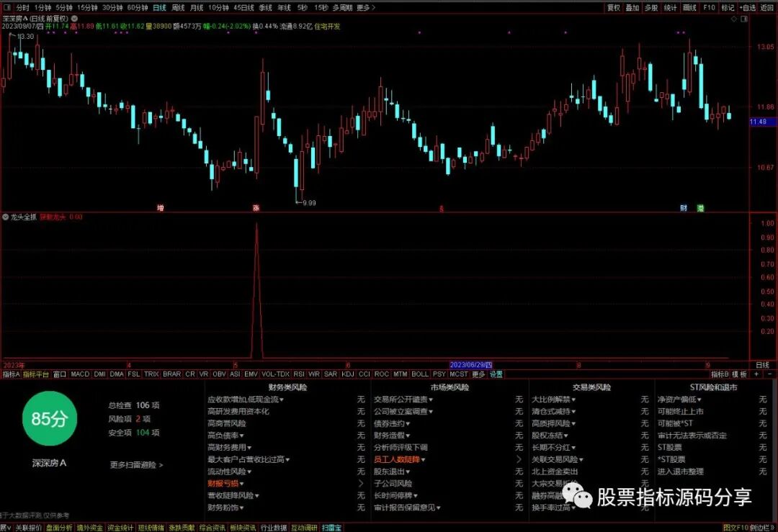778x532 pixels.
Task: Open indicator 设置 settings
Action: 496,374
